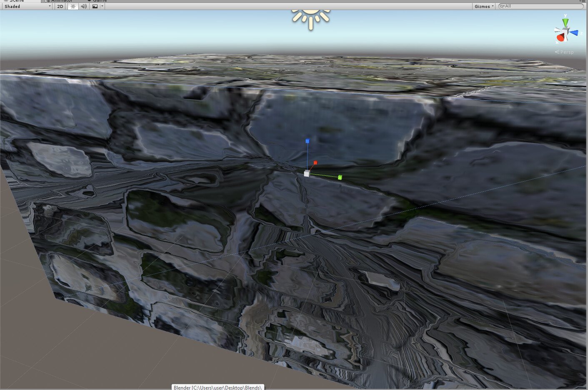
Task: Open the effects dropdown arrow
Action: (x=103, y=6)
